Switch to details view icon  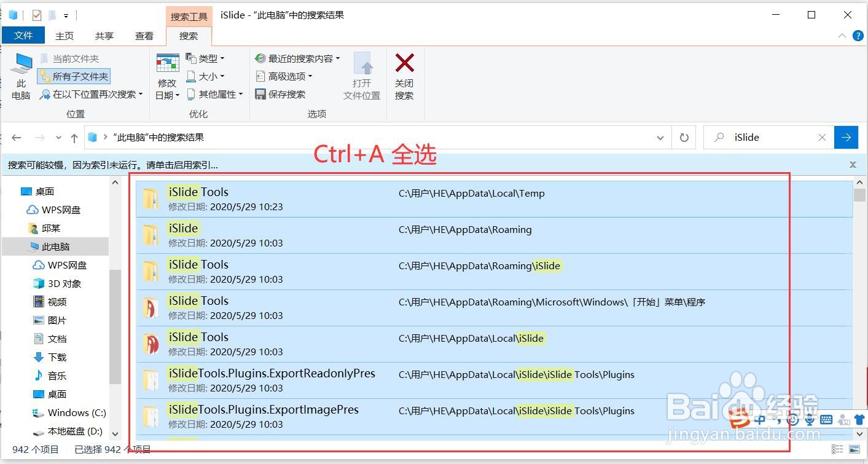point(837,450)
